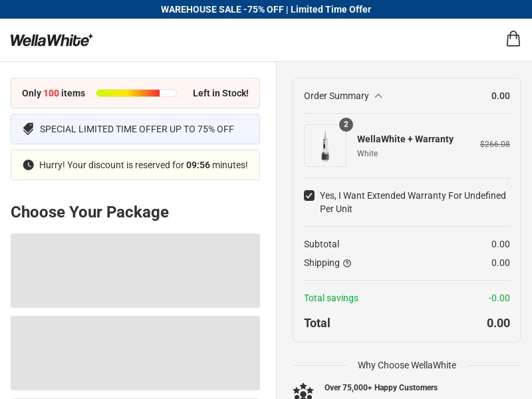
Task: Select the second package placeholder card
Action: tap(136, 353)
